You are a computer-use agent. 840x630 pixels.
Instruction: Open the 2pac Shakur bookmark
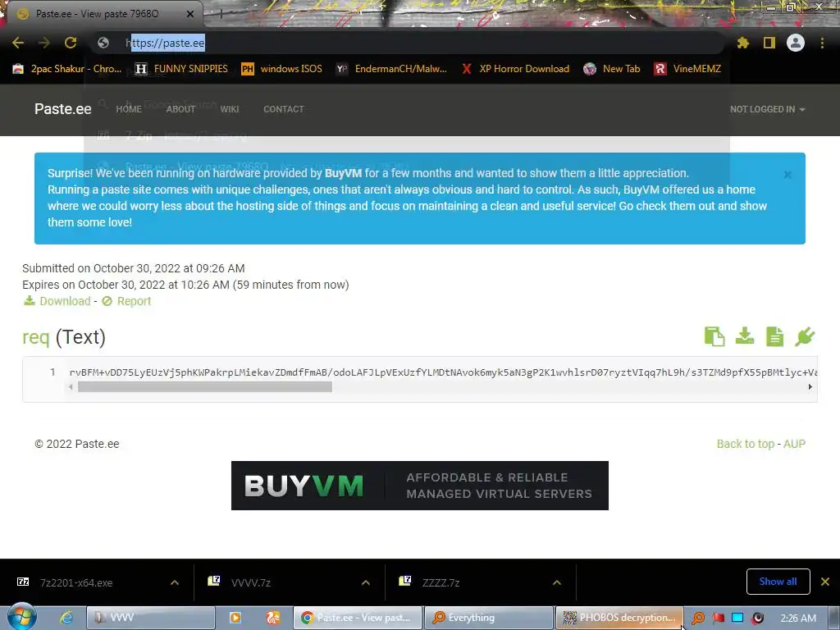point(67,69)
